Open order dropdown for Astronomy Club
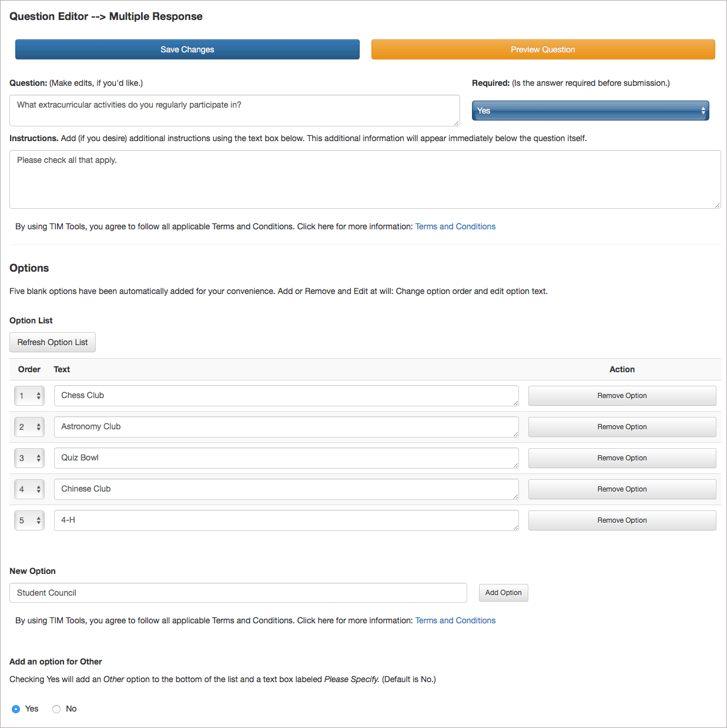The height and width of the screenshot is (728, 727). point(29,427)
